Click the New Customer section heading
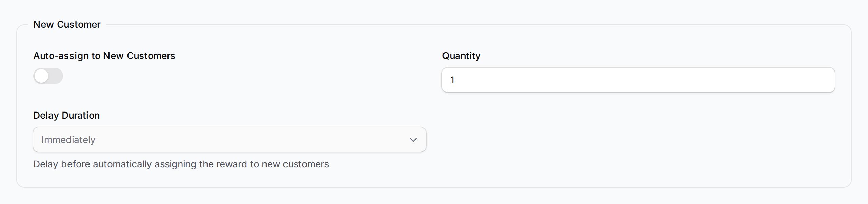Viewport: 868px width, 204px height. [x=67, y=24]
